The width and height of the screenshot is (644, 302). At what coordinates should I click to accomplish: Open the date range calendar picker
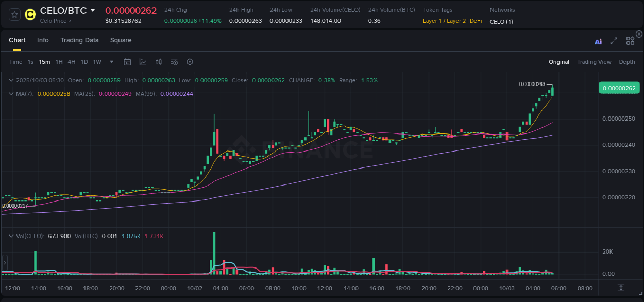(x=127, y=62)
